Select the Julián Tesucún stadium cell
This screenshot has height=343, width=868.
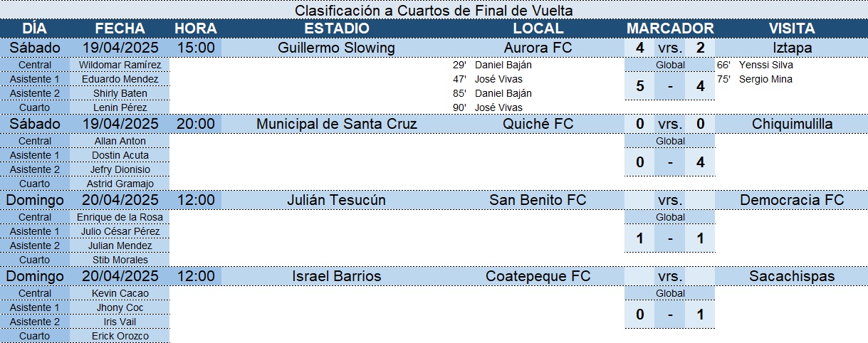point(337,200)
